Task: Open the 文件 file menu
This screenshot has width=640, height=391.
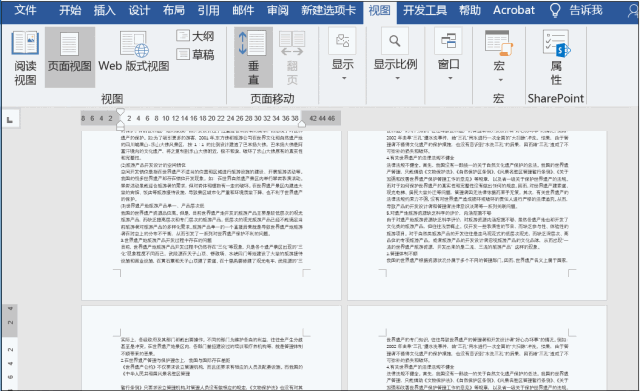Action: pyautogui.click(x=25, y=10)
